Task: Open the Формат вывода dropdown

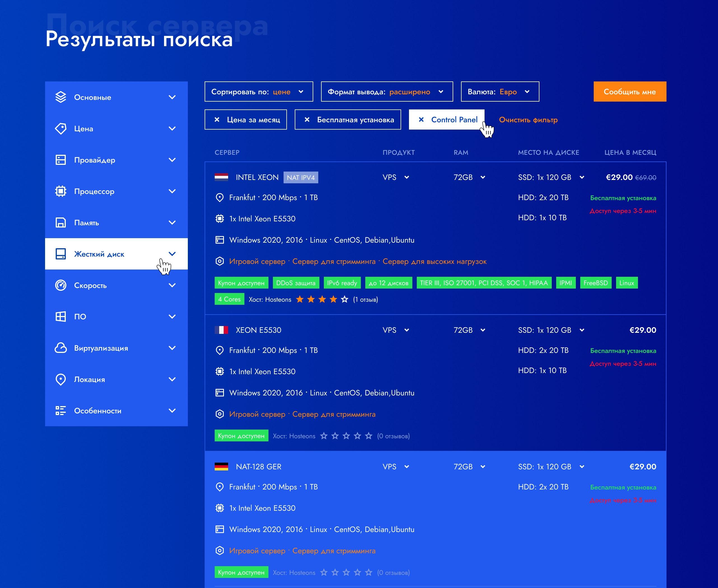Action: tap(387, 92)
